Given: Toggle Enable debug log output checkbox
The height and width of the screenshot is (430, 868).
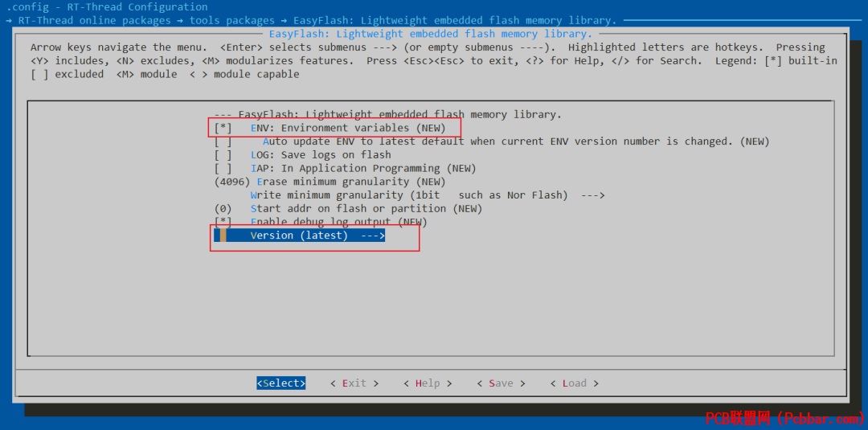Looking at the screenshot, I should point(223,222).
